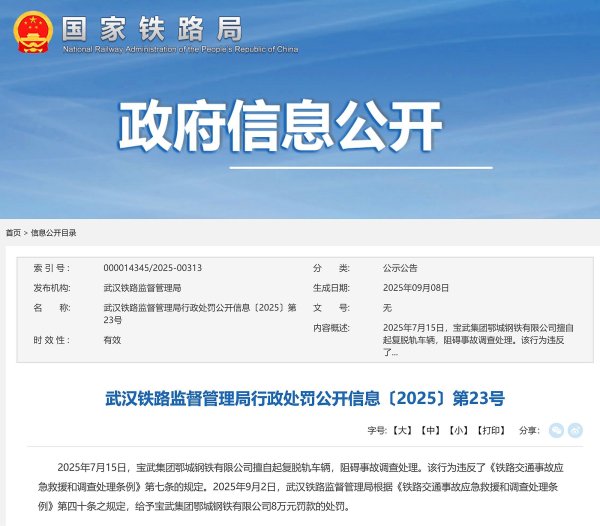600x526 pixels.
Task: Click publisher value 武汉铁路监督管理局
Action: coord(142,288)
